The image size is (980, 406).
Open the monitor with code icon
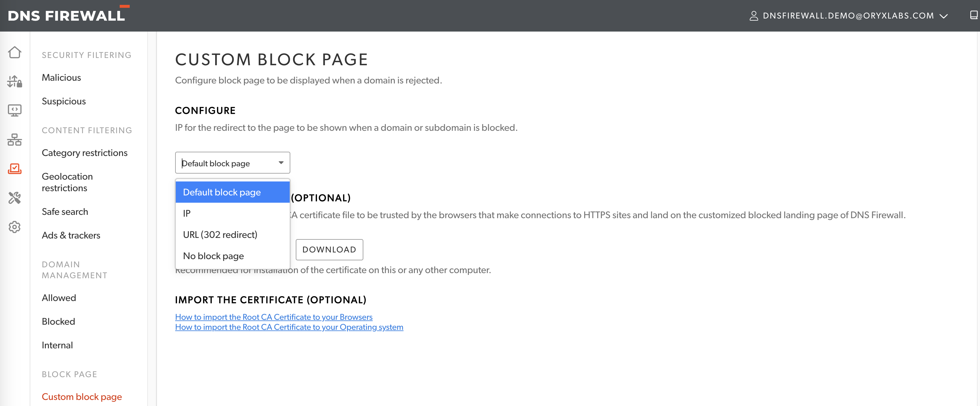(15, 110)
